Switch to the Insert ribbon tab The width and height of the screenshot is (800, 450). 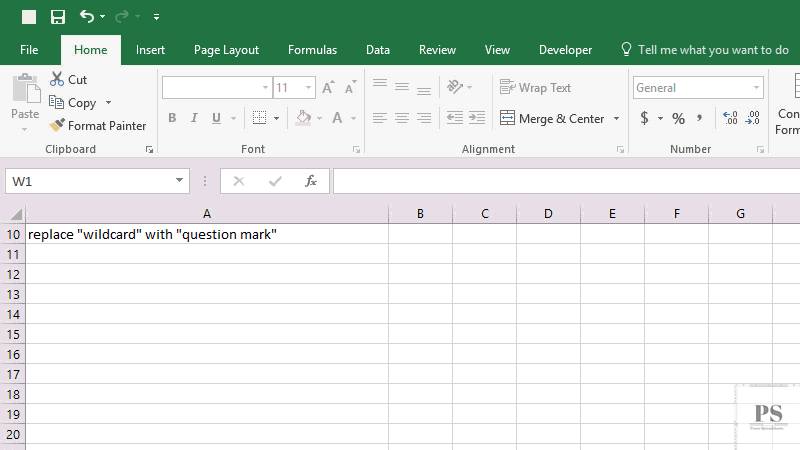(150, 50)
